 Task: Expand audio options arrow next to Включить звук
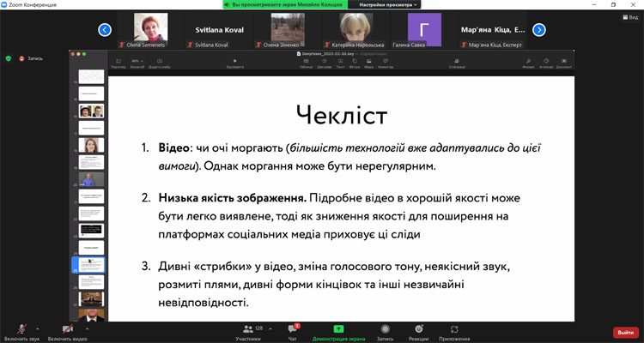coord(38,328)
